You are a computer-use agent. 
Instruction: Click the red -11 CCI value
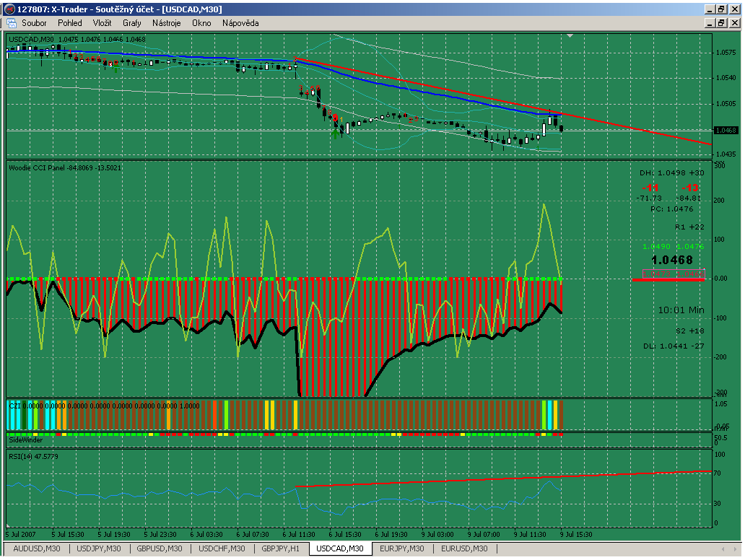[650, 188]
